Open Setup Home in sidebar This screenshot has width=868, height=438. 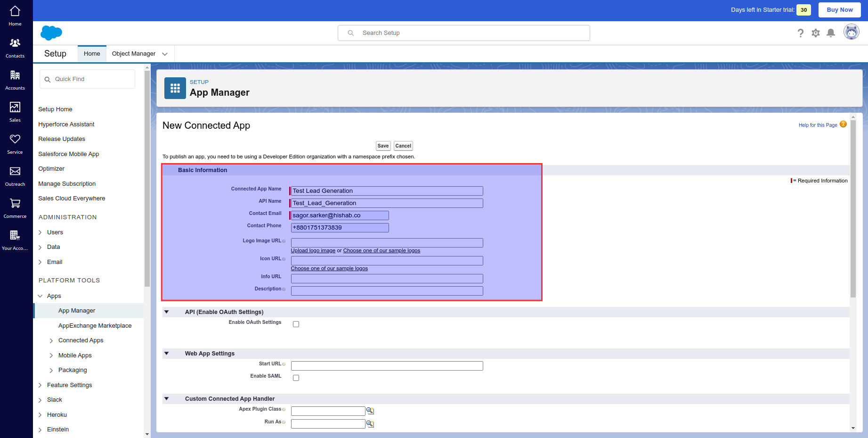pyautogui.click(x=55, y=109)
